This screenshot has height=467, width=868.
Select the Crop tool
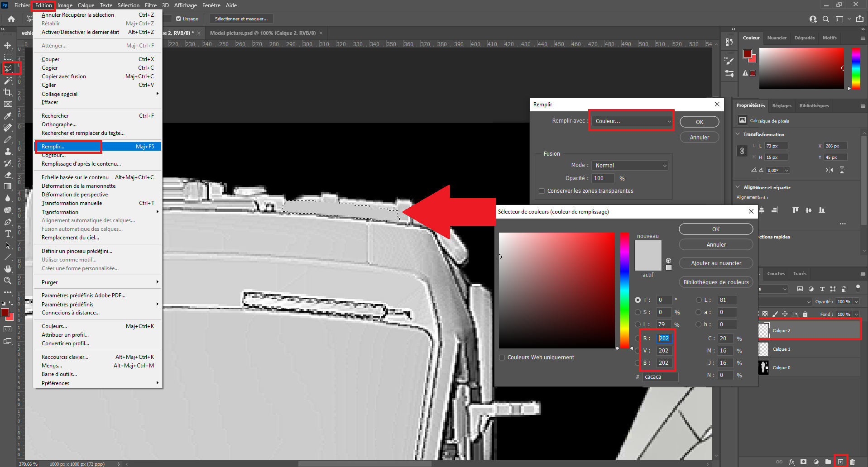pos(8,92)
